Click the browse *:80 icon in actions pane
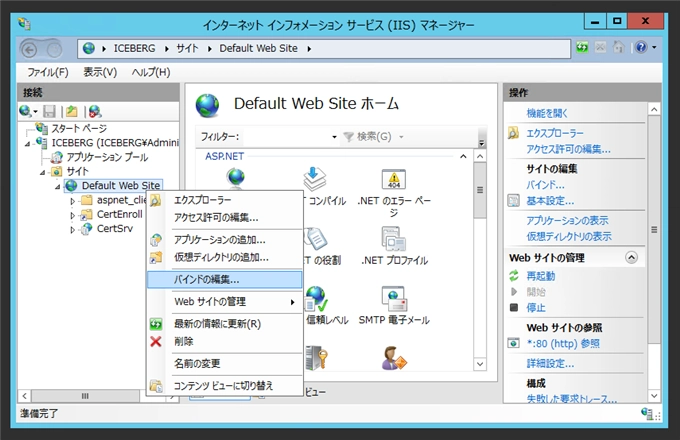The height and width of the screenshot is (440, 680). pyautogui.click(x=513, y=343)
